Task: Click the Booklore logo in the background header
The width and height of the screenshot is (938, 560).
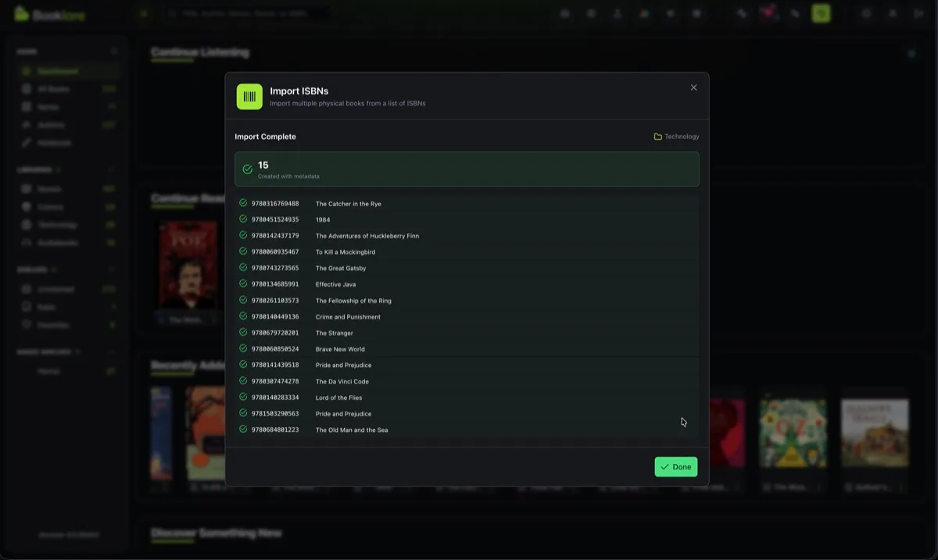Action: pyautogui.click(x=49, y=14)
